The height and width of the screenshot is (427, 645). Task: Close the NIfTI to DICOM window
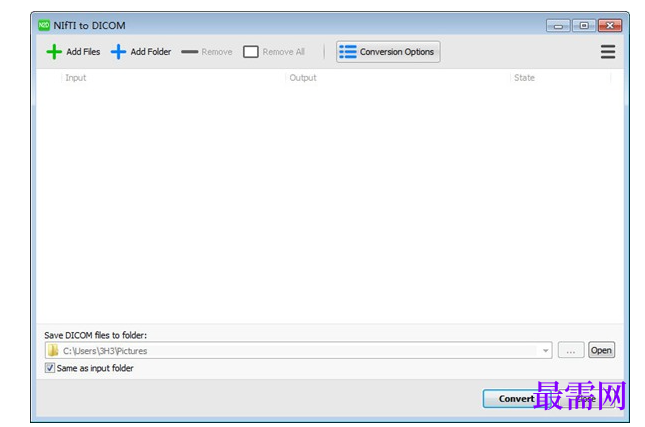(610, 26)
